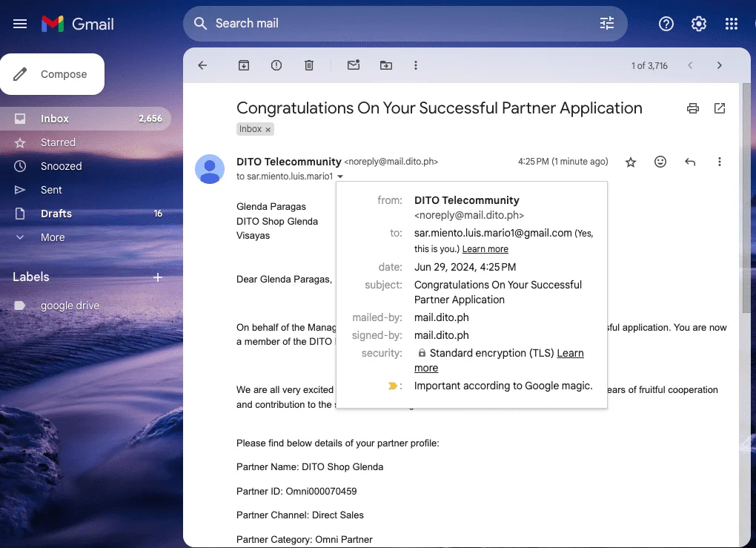The height and width of the screenshot is (548, 756).
Task: Open email in new window
Action: 720,108
